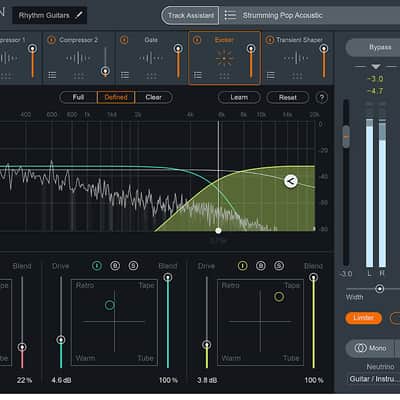Click Compressor 1 mix slider handle
400x400 pixels.
pyautogui.click(x=32, y=49)
